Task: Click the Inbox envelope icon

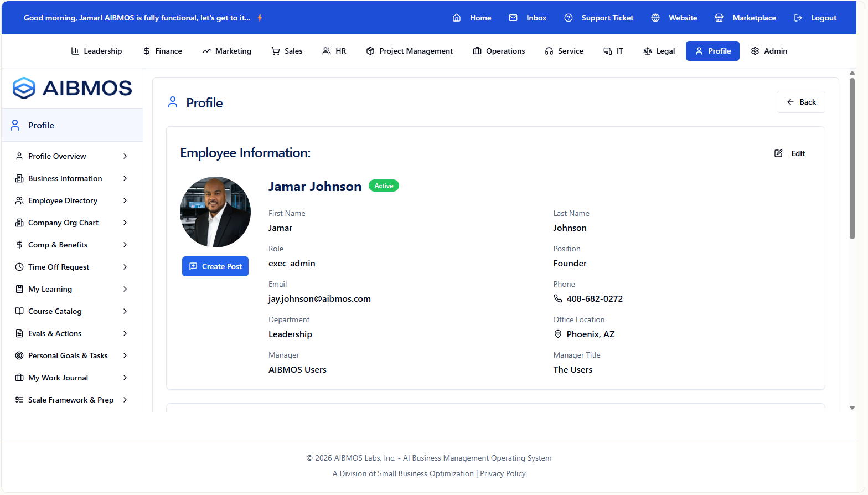Action: (x=513, y=18)
